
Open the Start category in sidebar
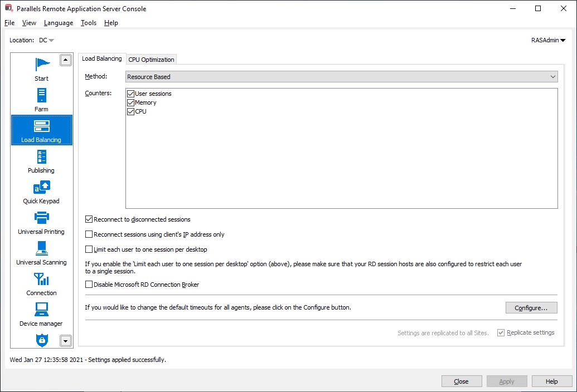point(42,70)
